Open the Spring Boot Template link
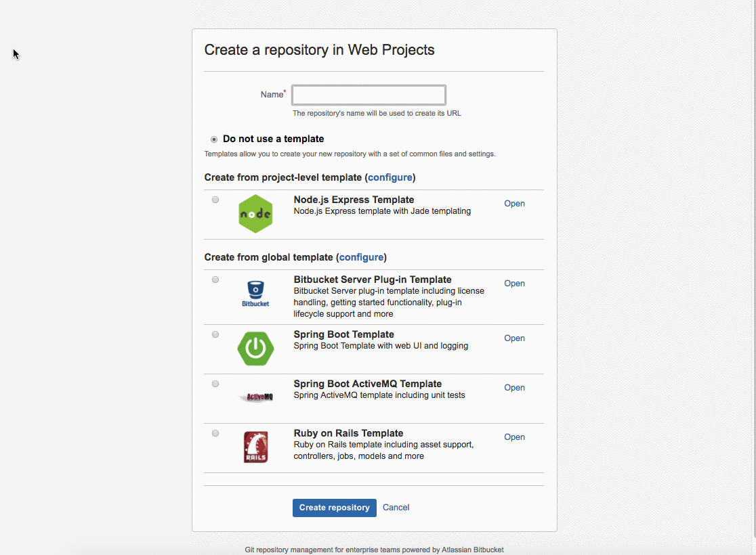 tap(514, 338)
